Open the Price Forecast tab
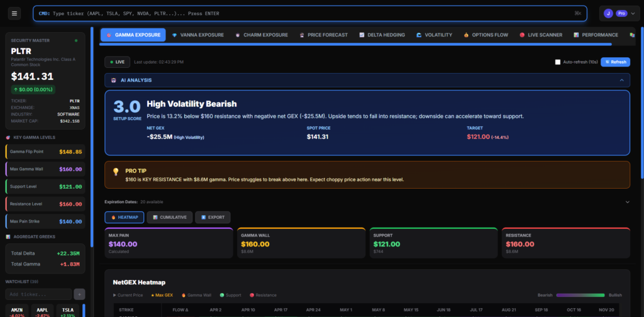Image resolution: width=644 pixels, height=317 pixels. [324, 35]
